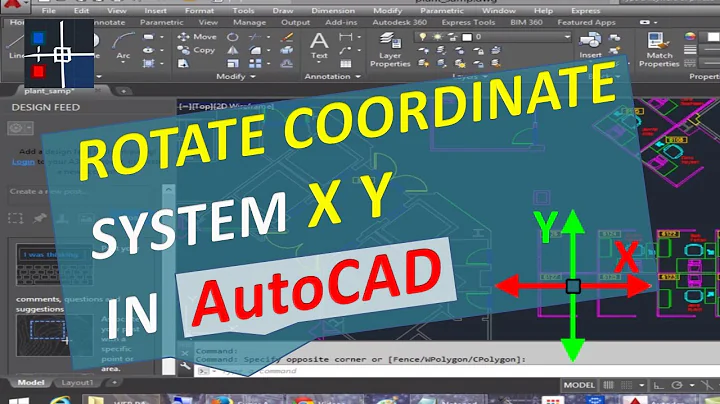Insert a Table from Annotation panel
This screenshot has height=404, width=720.
coord(345,63)
